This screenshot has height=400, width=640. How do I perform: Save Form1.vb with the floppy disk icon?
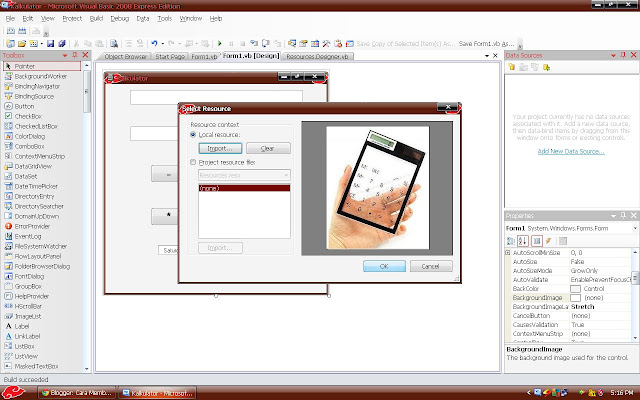pos(50,43)
